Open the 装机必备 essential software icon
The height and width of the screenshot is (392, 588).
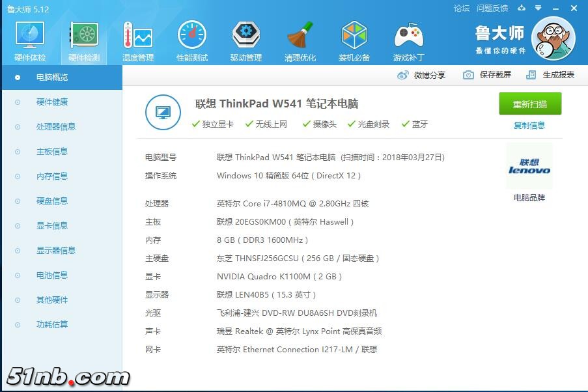(x=354, y=39)
